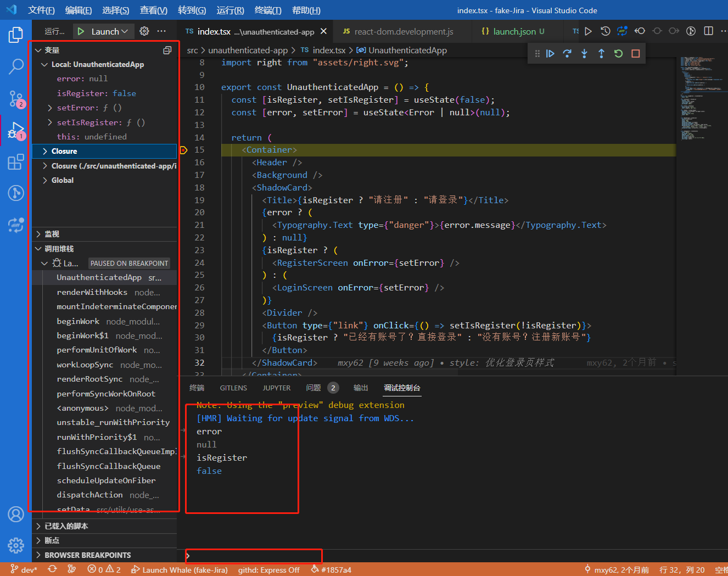Continue debugging from the debug toolbar

point(550,53)
